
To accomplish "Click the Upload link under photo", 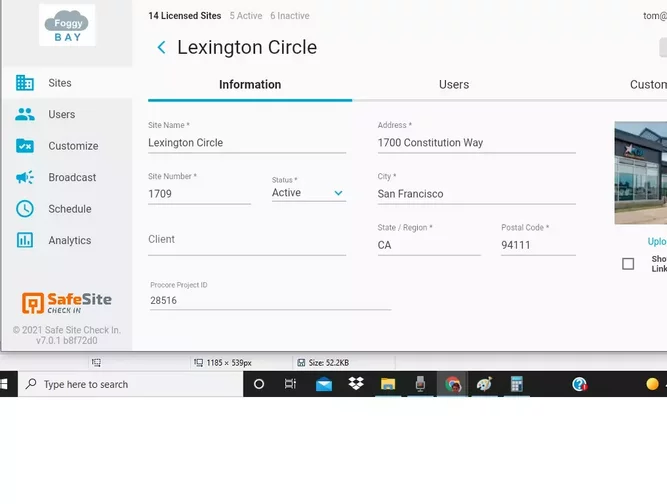I will [x=657, y=242].
